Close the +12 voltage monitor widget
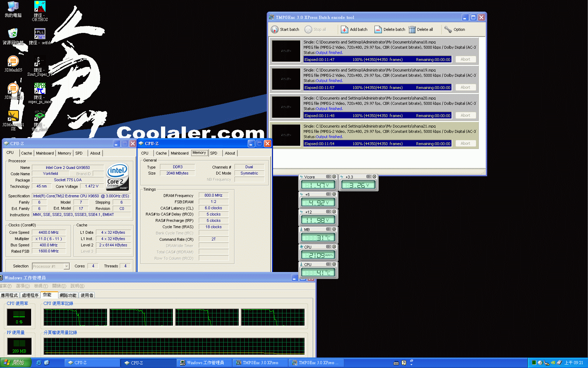This screenshot has height=368, width=588. pos(334,212)
